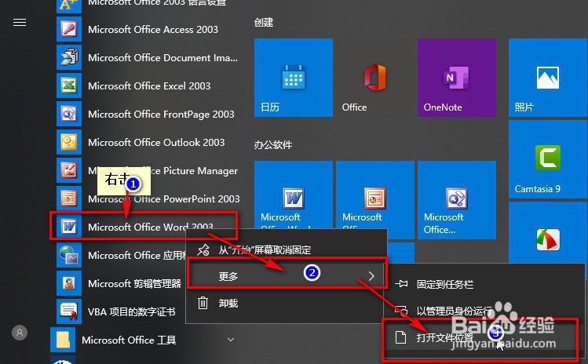Open the 照片 photos tile
The image size is (588, 364).
point(548,78)
